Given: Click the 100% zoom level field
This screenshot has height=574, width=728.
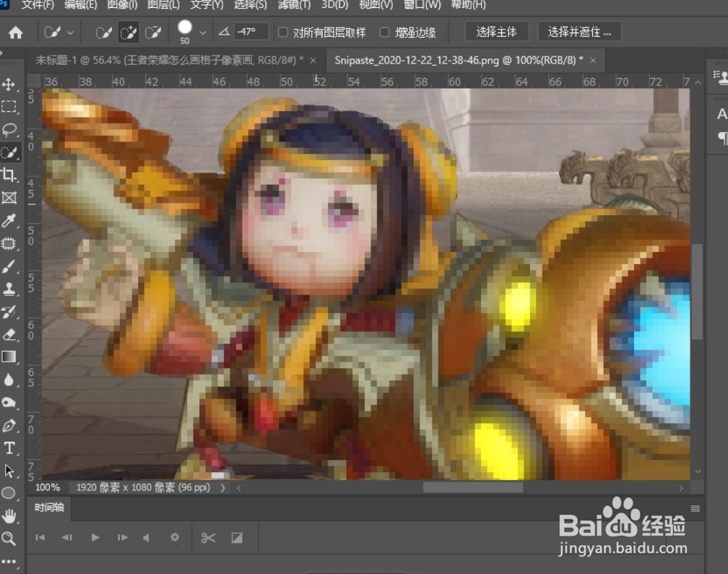Looking at the screenshot, I should tap(48, 487).
